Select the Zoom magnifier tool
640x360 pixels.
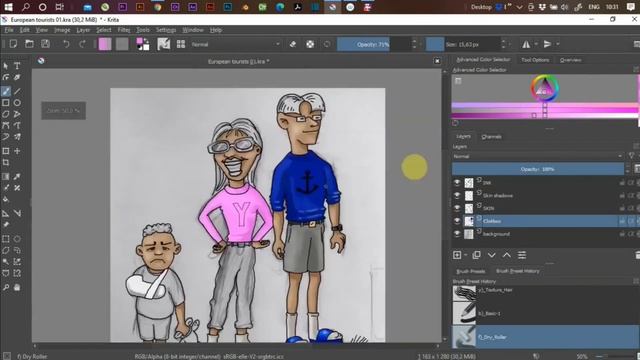point(6,287)
